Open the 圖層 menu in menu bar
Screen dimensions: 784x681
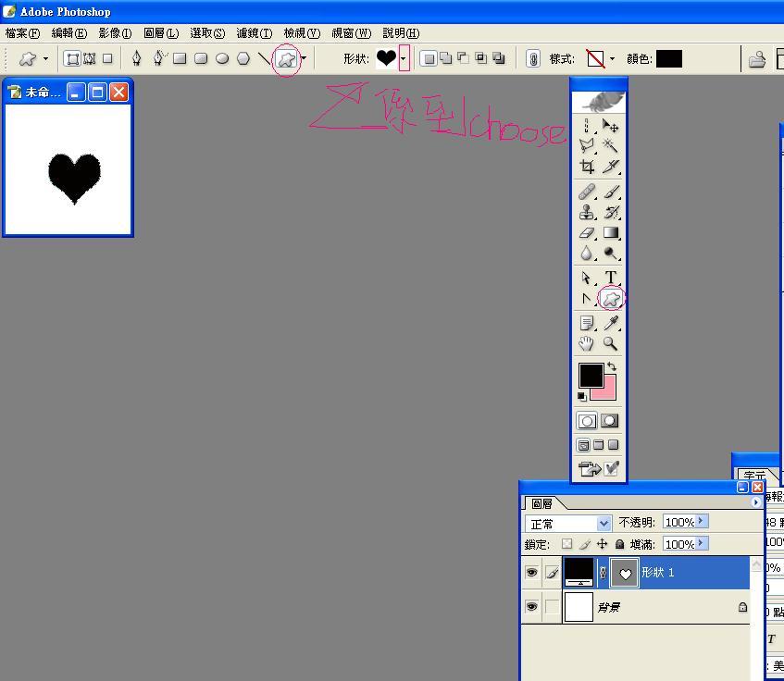(x=160, y=33)
